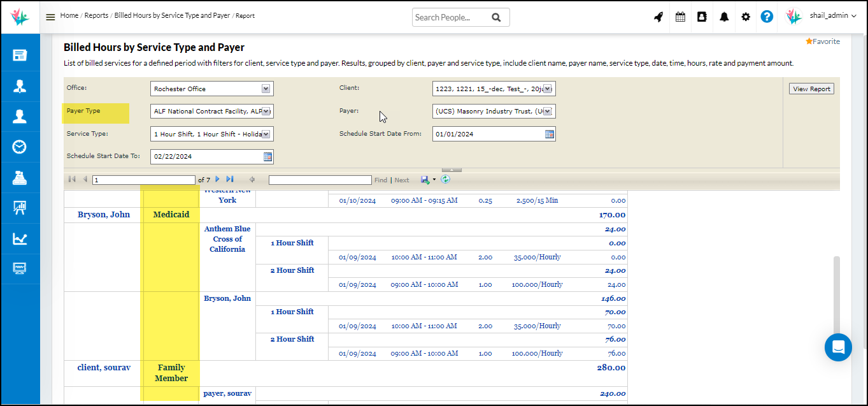
Task: Expand the Service Type dropdown
Action: pos(266,134)
